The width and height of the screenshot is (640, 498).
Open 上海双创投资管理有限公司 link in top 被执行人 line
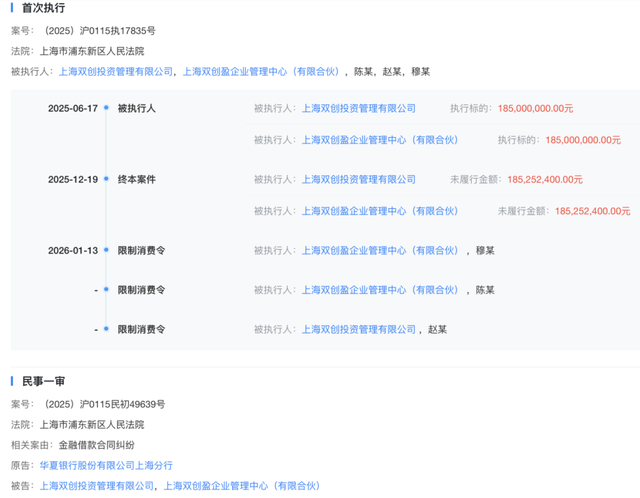coord(116,72)
